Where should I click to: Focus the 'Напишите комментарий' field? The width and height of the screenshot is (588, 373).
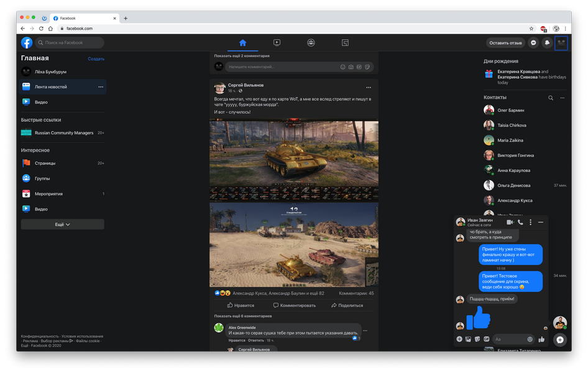coord(299,67)
